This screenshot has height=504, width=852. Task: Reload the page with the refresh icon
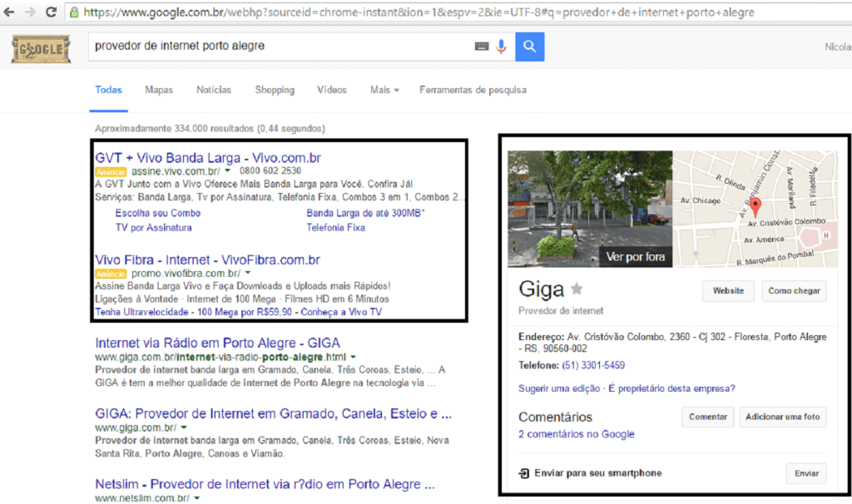51,12
